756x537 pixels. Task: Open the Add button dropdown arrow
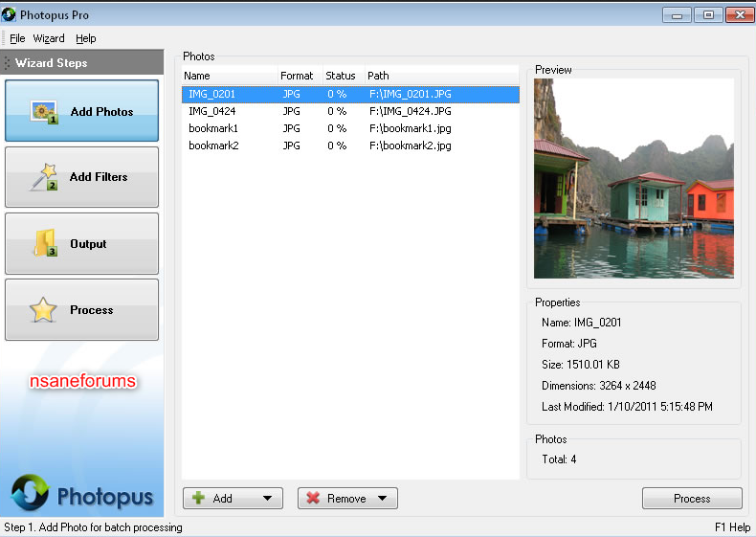(x=267, y=499)
